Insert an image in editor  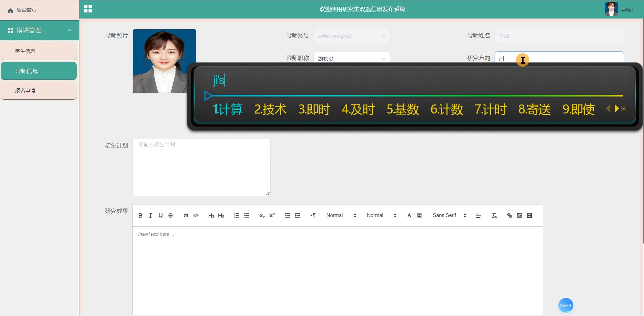click(520, 216)
